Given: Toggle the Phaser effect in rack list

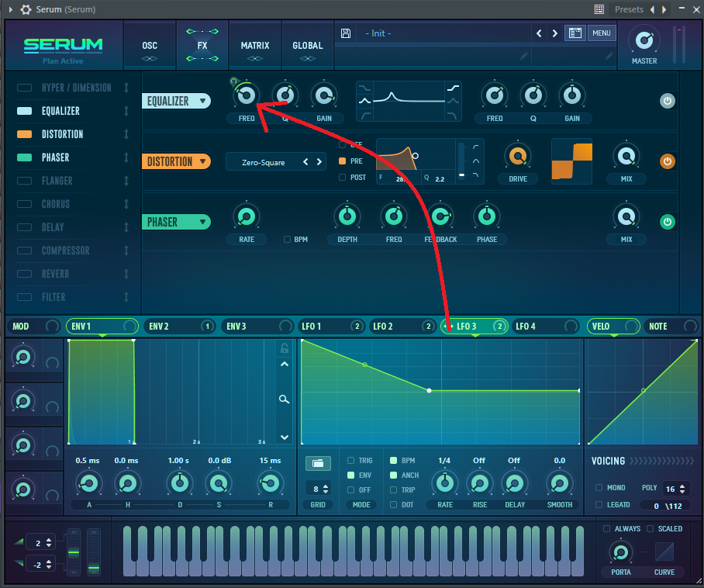Looking at the screenshot, I should (x=24, y=157).
